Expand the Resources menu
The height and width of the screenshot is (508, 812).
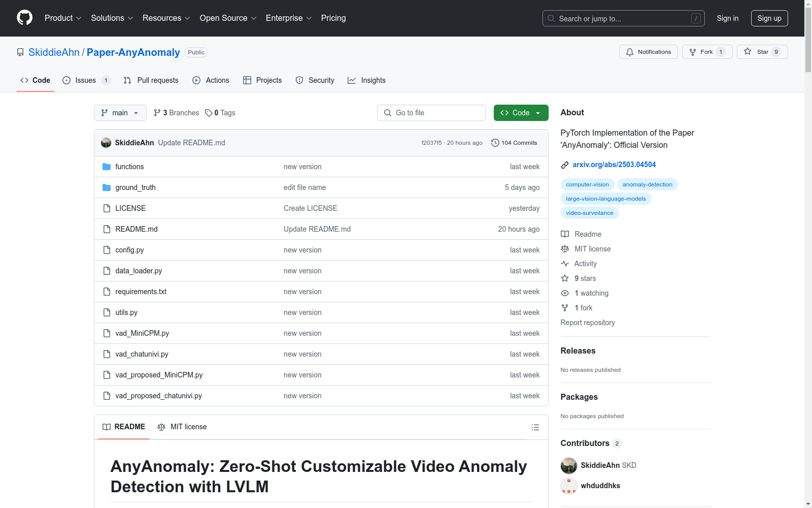pos(166,18)
